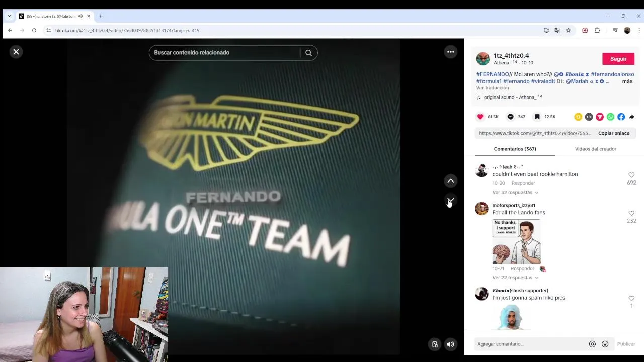Open the tab search dropdown arrow
This screenshot has width=644, height=362.
tap(9, 16)
